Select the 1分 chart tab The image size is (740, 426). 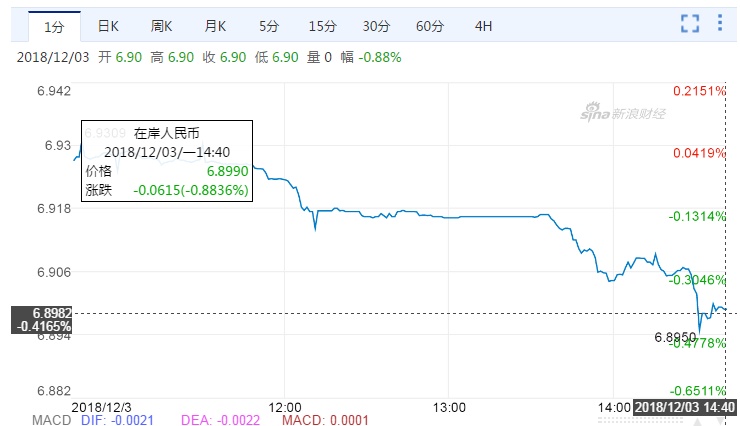[x=54, y=23]
